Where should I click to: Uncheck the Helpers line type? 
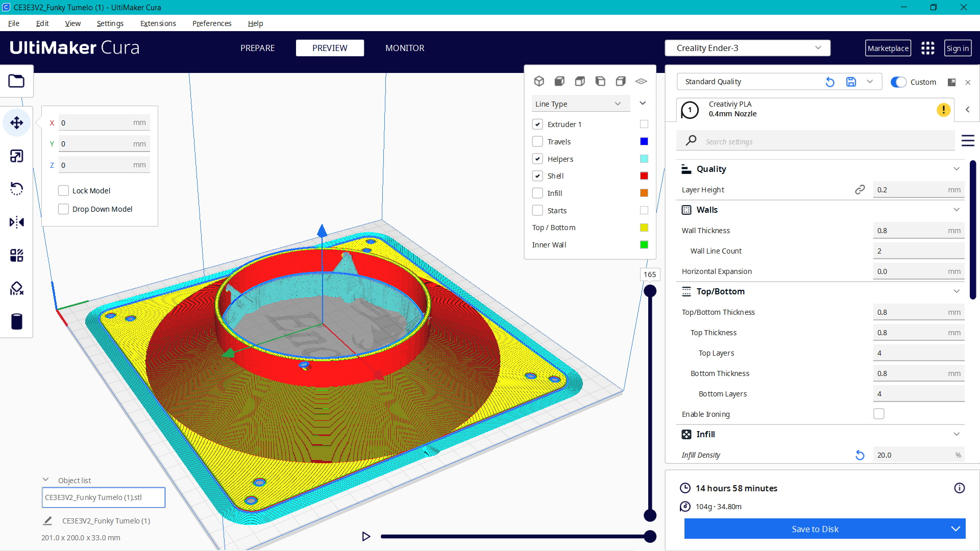pyautogui.click(x=537, y=159)
